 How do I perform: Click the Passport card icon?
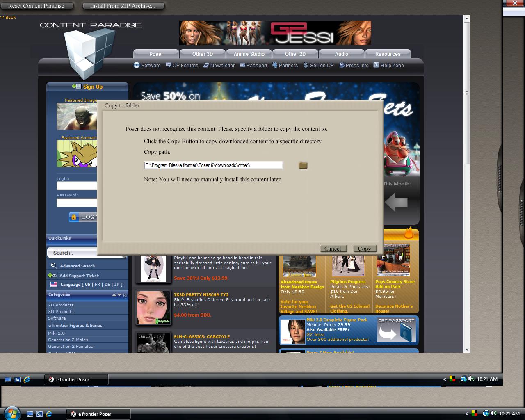click(242, 65)
